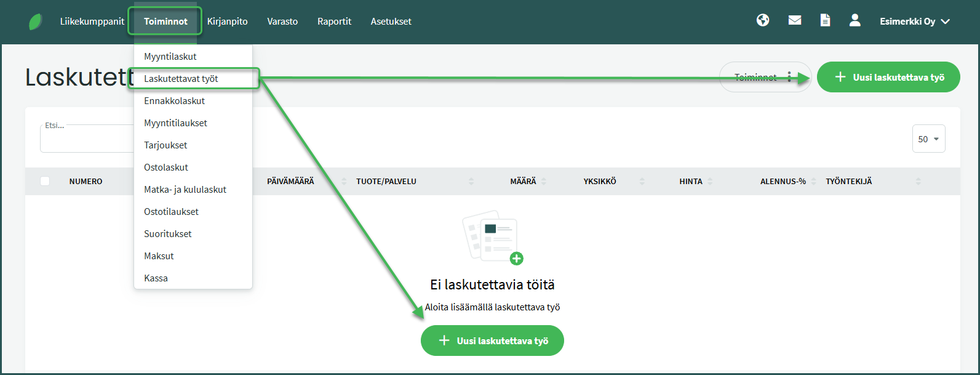Open Matka- ja kululaskut menu item
Viewport: 980px width, 375px height.
tap(185, 190)
